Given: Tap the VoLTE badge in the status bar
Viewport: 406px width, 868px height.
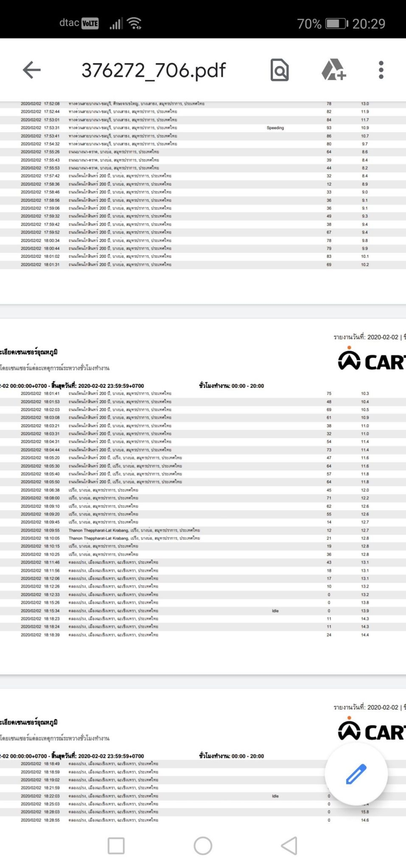Looking at the screenshot, I should pyautogui.click(x=90, y=23).
